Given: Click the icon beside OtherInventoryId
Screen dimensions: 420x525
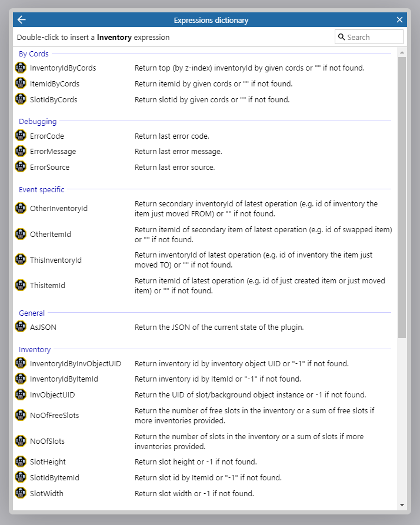Looking at the screenshot, I should pyautogui.click(x=21, y=208).
